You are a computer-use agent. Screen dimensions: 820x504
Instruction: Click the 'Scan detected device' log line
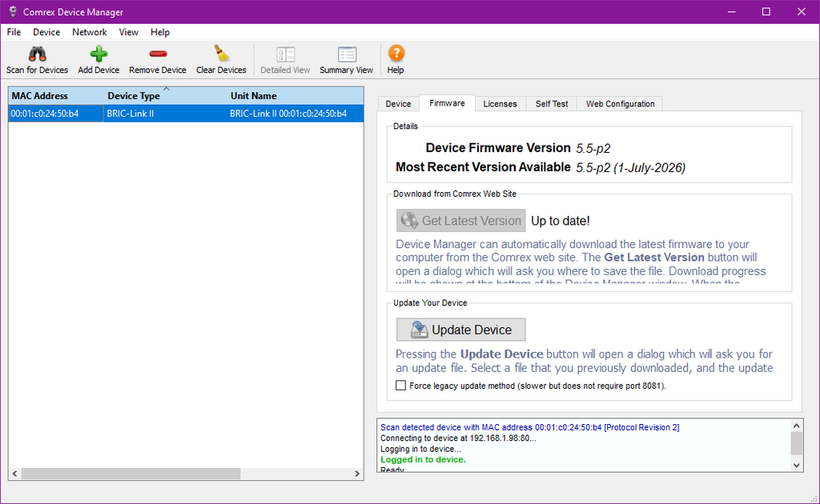click(x=530, y=427)
